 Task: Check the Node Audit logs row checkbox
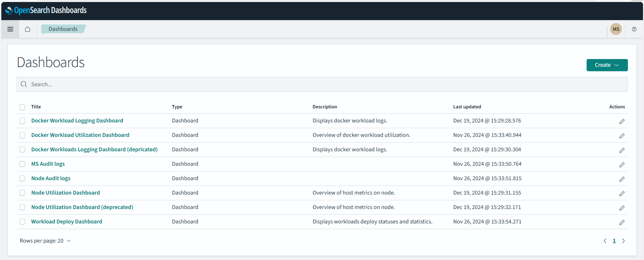pos(22,178)
